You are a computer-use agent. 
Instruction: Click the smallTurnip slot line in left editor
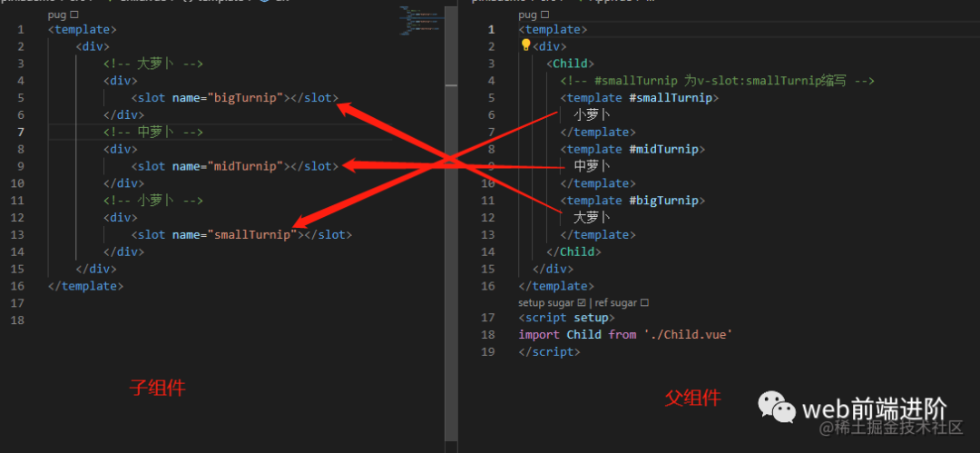242,234
